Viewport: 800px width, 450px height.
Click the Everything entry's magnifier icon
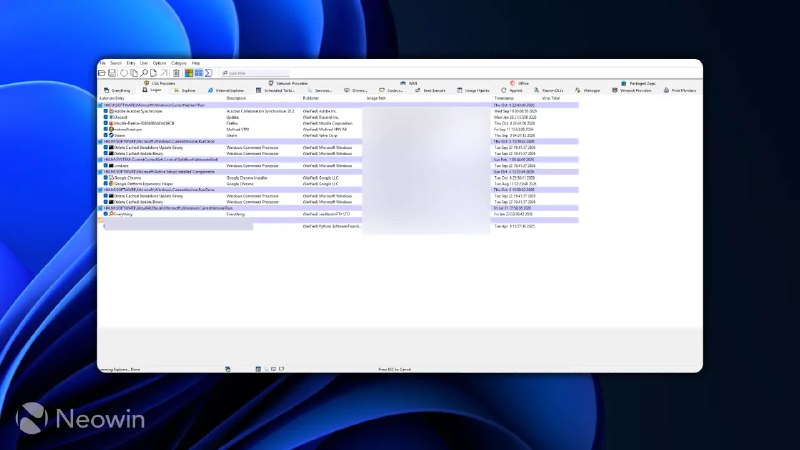coord(111,214)
